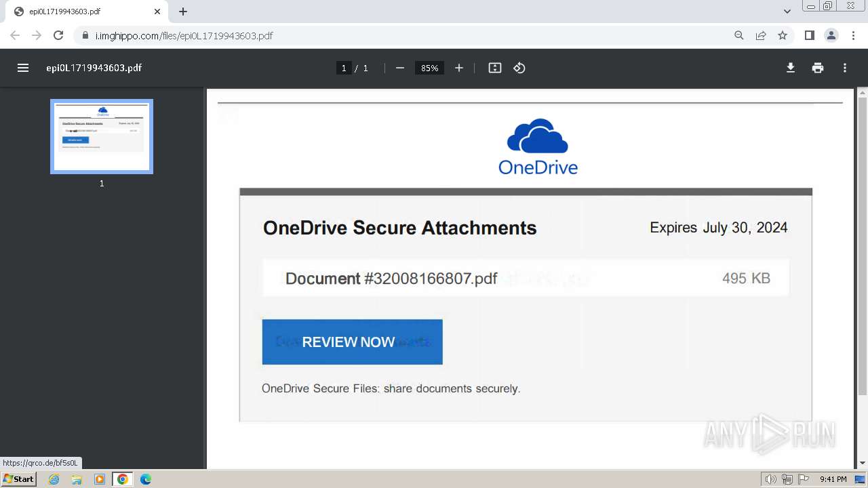Open the PDF viewer more actions menu
868x488 pixels.
pyautogui.click(x=845, y=68)
